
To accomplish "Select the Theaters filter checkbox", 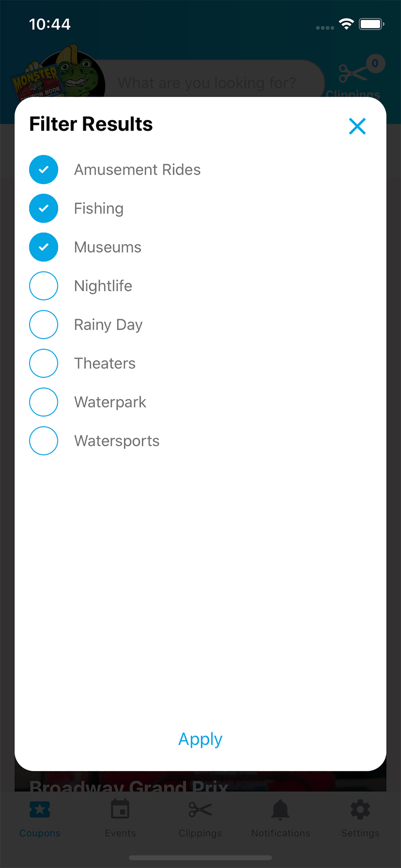I will (x=44, y=363).
